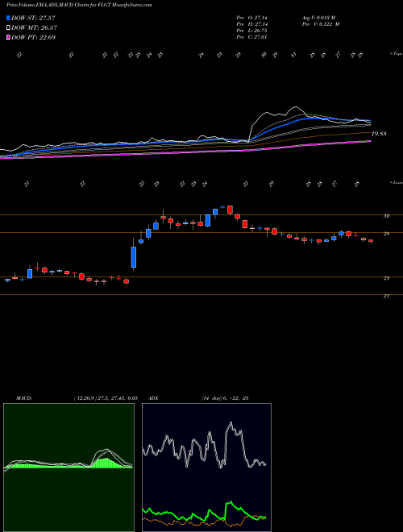Click the 23 price level label

(386, 278)
